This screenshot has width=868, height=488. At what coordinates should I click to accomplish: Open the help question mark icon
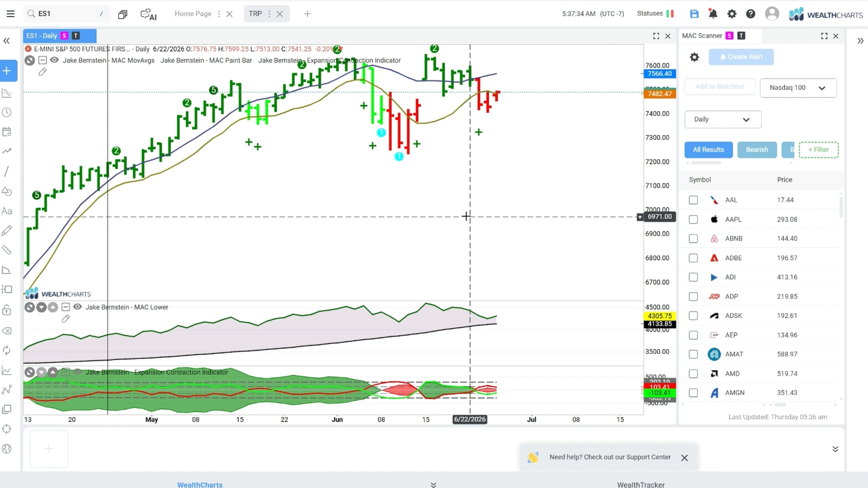[750, 14]
